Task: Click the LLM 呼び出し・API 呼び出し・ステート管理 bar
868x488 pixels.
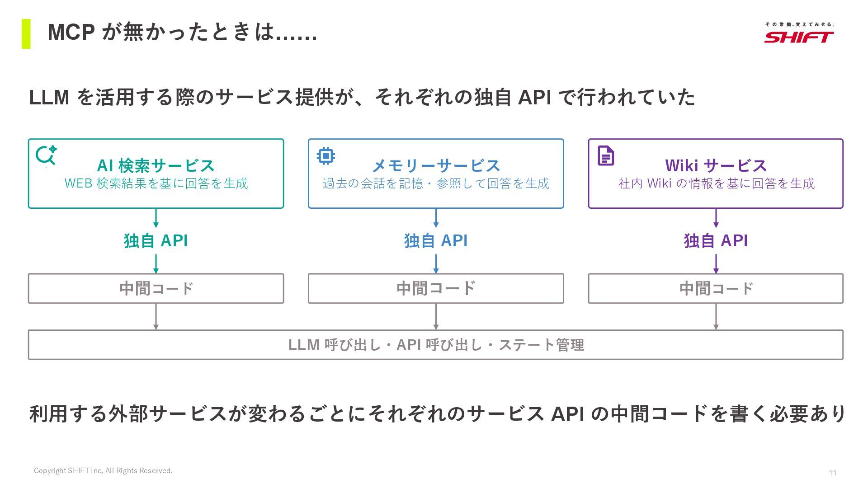Action: pos(436,345)
